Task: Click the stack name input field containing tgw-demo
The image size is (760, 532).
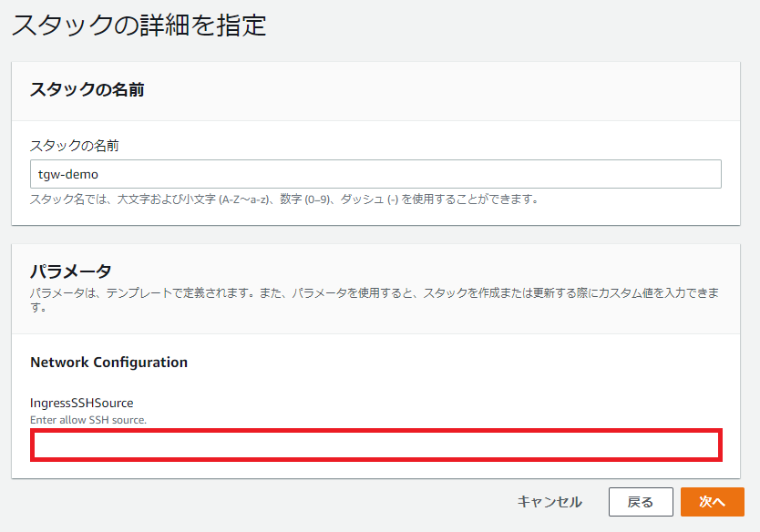Action: pos(375,174)
